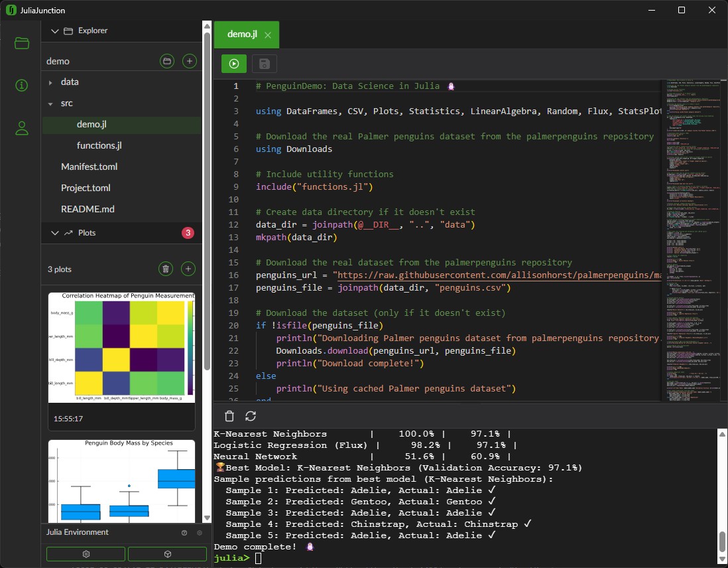
Task: Click the Plots section title
Action: tap(87, 233)
